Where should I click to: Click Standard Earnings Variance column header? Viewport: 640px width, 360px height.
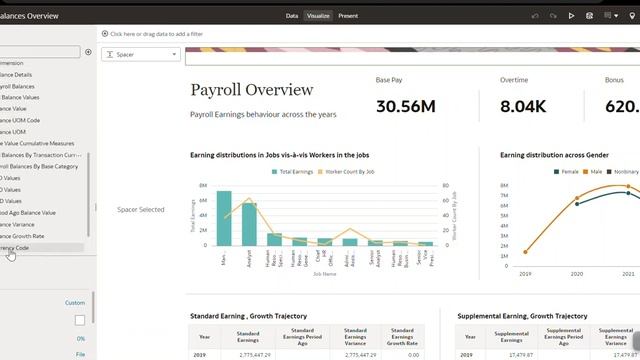click(355, 337)
